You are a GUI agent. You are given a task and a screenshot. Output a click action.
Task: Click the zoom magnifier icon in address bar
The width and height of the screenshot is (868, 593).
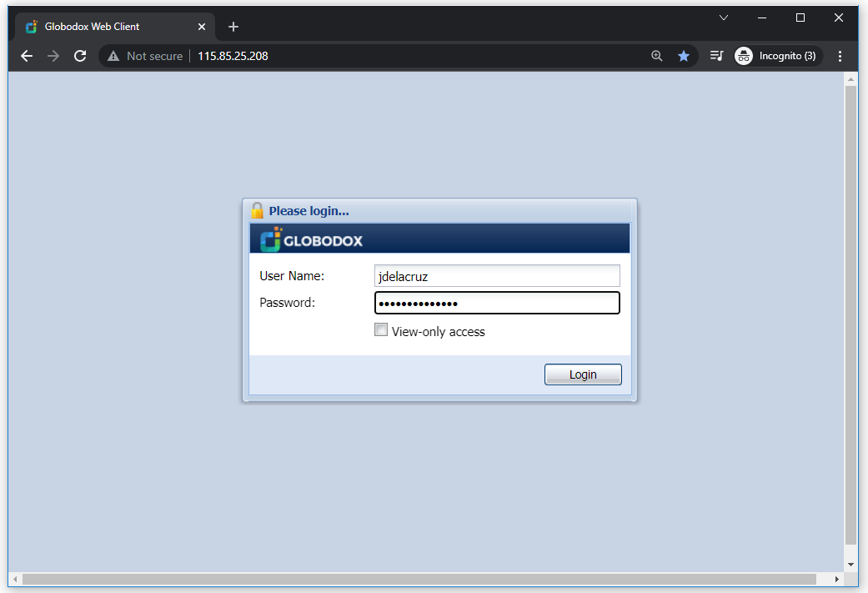pyautogui.click(x=656, y=56)
